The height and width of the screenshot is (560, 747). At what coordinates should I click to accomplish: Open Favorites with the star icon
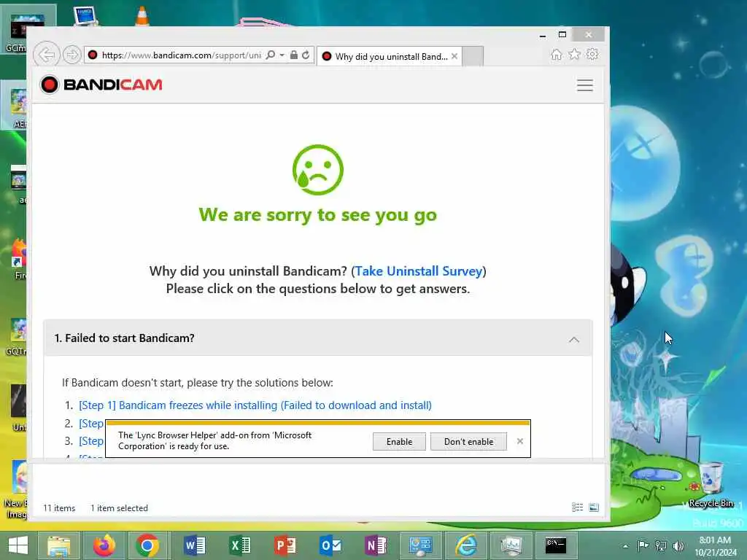click(575, 54)
